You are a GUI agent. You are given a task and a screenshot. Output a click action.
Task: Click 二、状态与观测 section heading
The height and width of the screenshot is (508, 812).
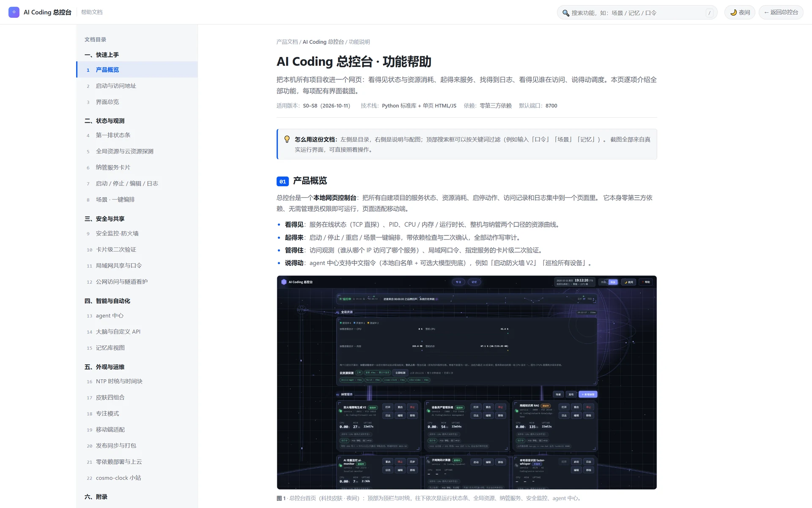point(104,121)
